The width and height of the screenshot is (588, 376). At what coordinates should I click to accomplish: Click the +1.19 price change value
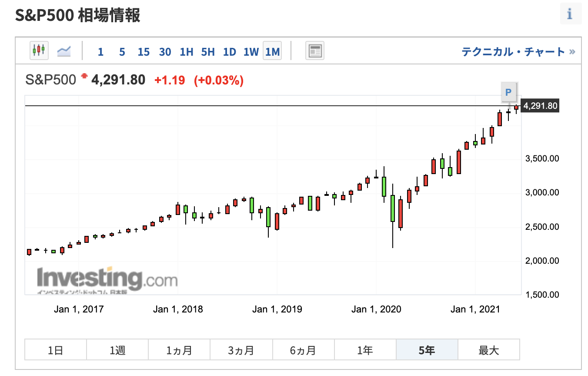pos(170,80)
